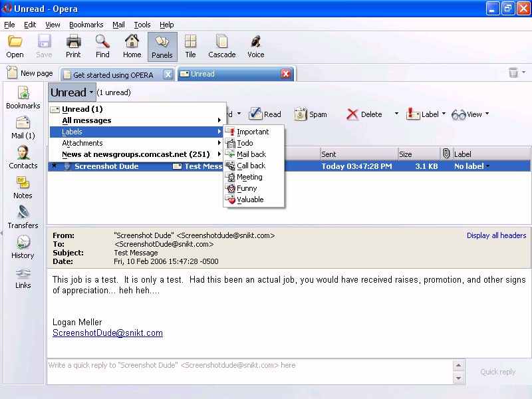Click the Print toolbar icon

pyautogui.click(x=73, y=47)
